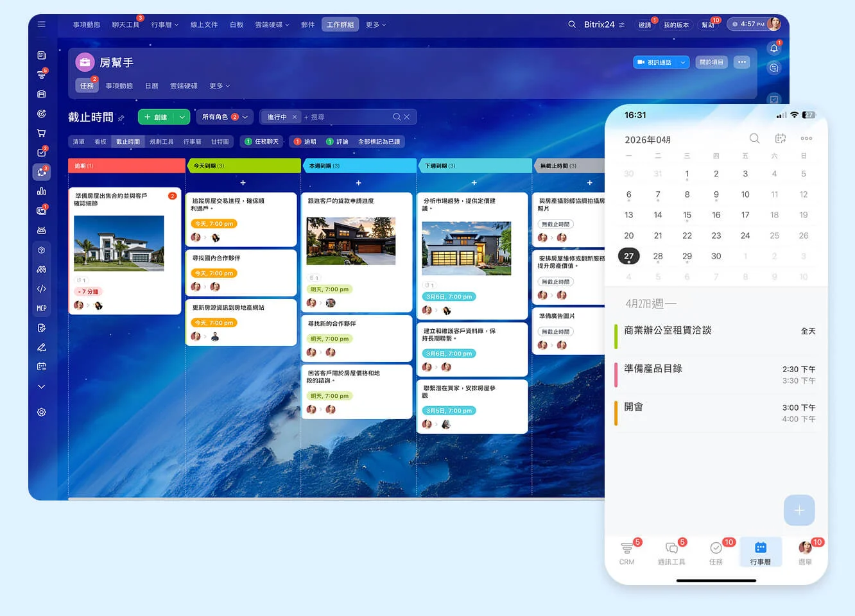Open the settings gear in sidebar
Screen dimensions: 855x616
pyautogui.click(x=42, y=412)
